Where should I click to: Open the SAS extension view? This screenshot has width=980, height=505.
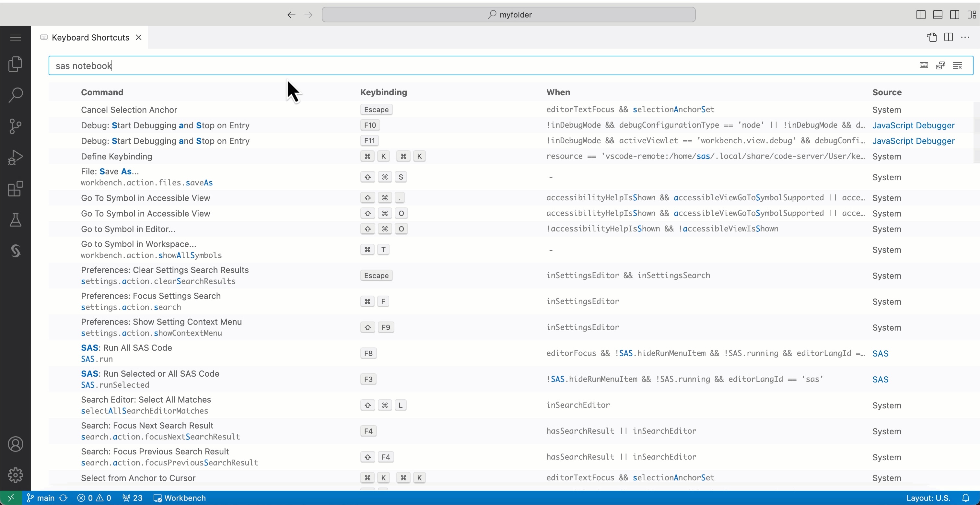point(15,251)
